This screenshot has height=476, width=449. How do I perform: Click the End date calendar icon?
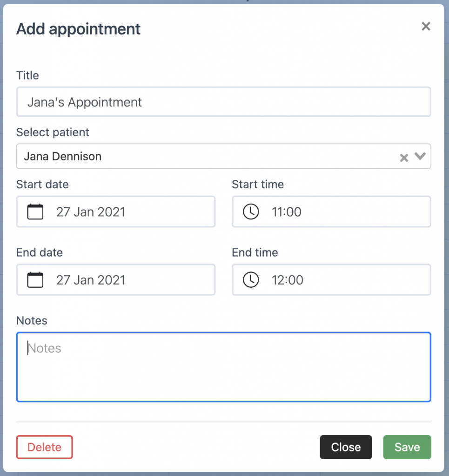(x=35, y=279)
